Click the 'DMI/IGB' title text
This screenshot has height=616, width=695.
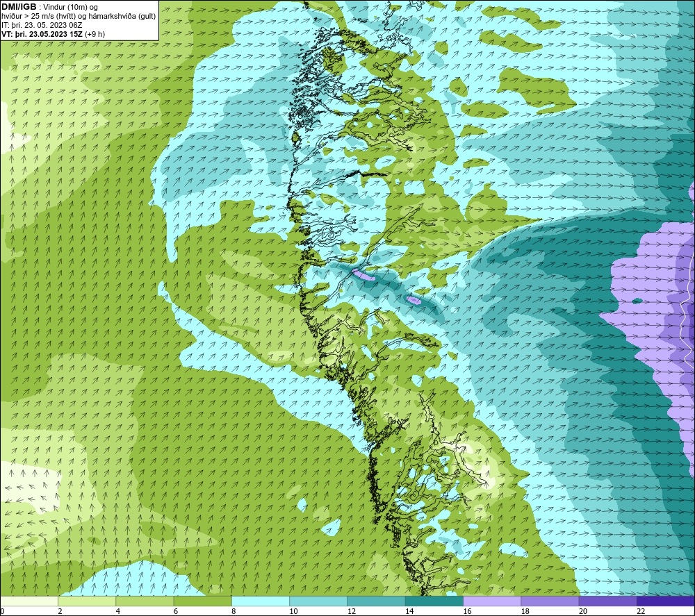coord(19,7)
